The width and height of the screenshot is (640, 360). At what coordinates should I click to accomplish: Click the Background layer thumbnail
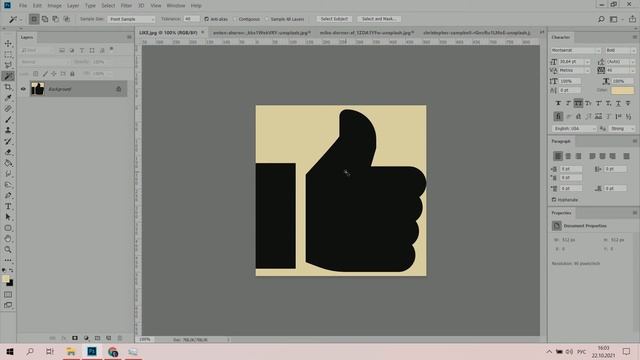tap(38, 89)
